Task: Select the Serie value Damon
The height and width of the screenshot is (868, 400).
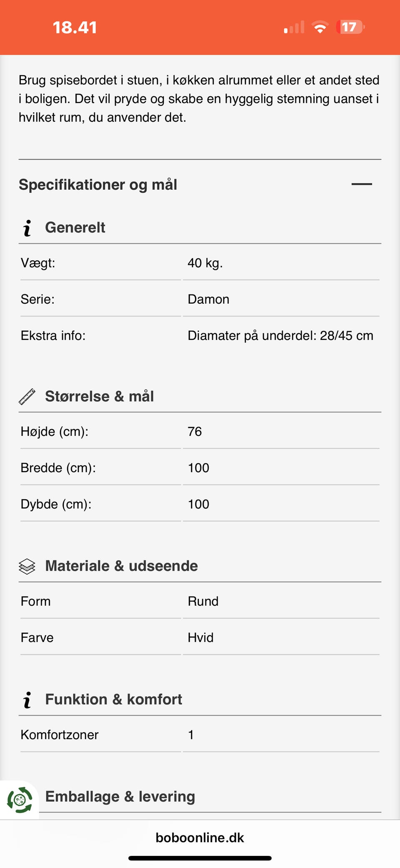Action: coord(208,299)
